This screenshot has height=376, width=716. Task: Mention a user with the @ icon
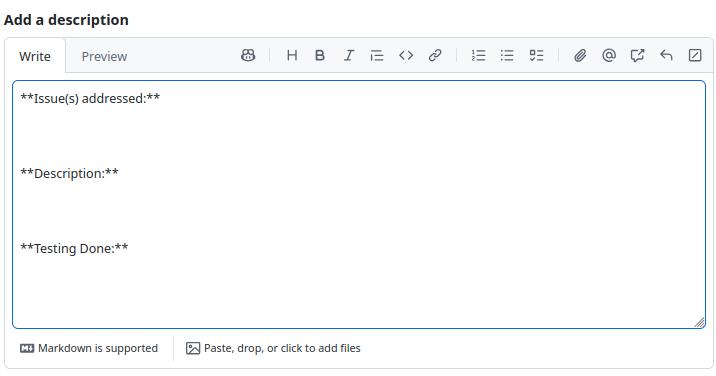[609, 56]
